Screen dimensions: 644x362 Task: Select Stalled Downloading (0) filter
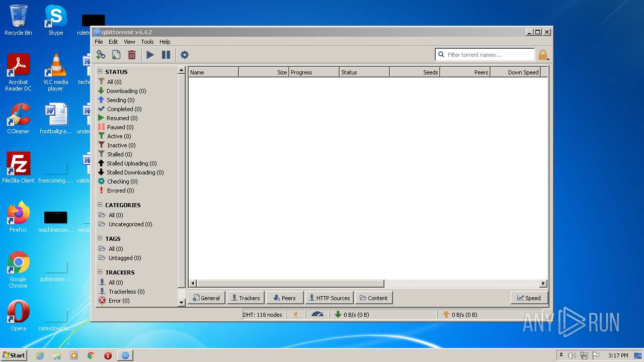(130, 172)
